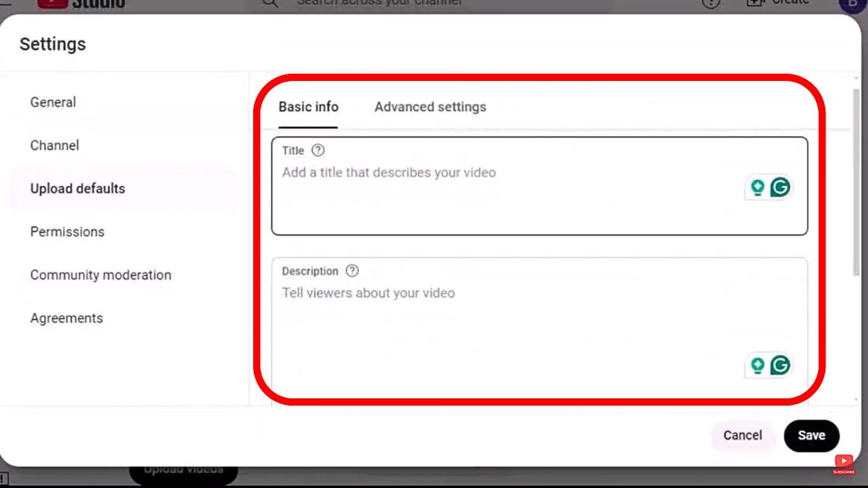Click the help icon in Studio header
868x488 pixels.
[712, 4]
